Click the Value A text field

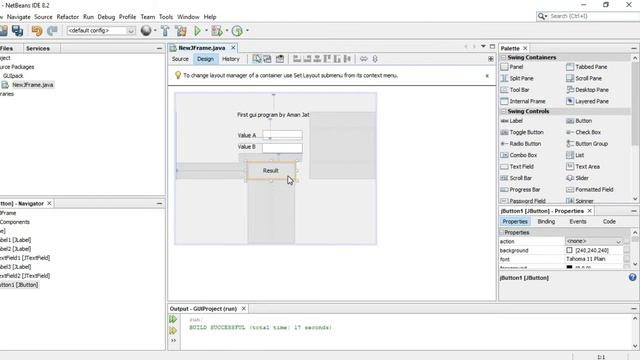click(x=282, y=135)
